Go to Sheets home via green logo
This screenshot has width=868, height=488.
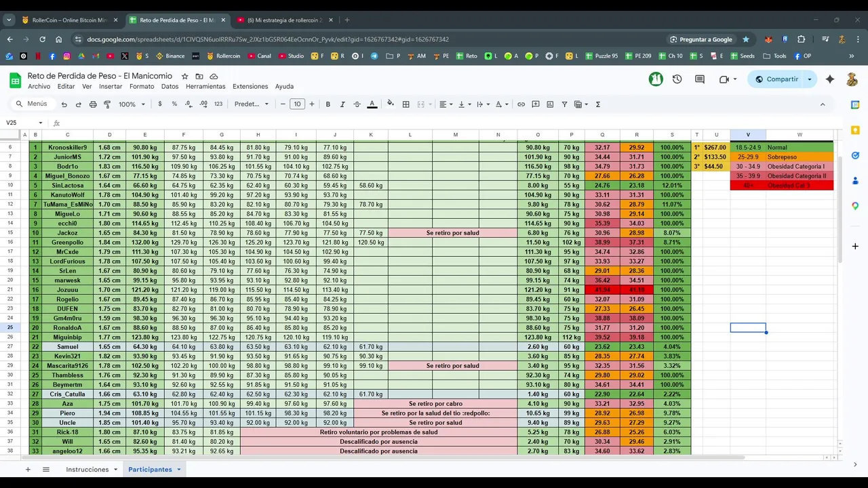(x=15, y=80)
